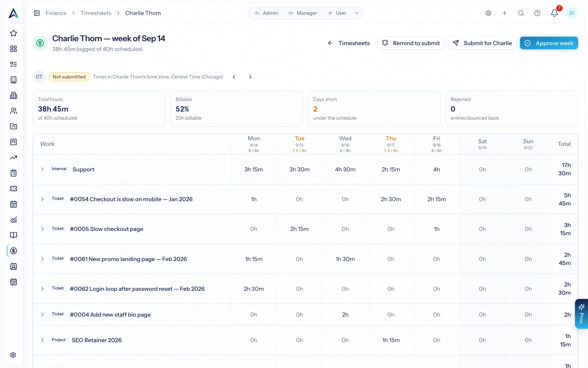588x368 pixels.
Task: Click the Not submitted status badge
Action: tap(69, 77)
